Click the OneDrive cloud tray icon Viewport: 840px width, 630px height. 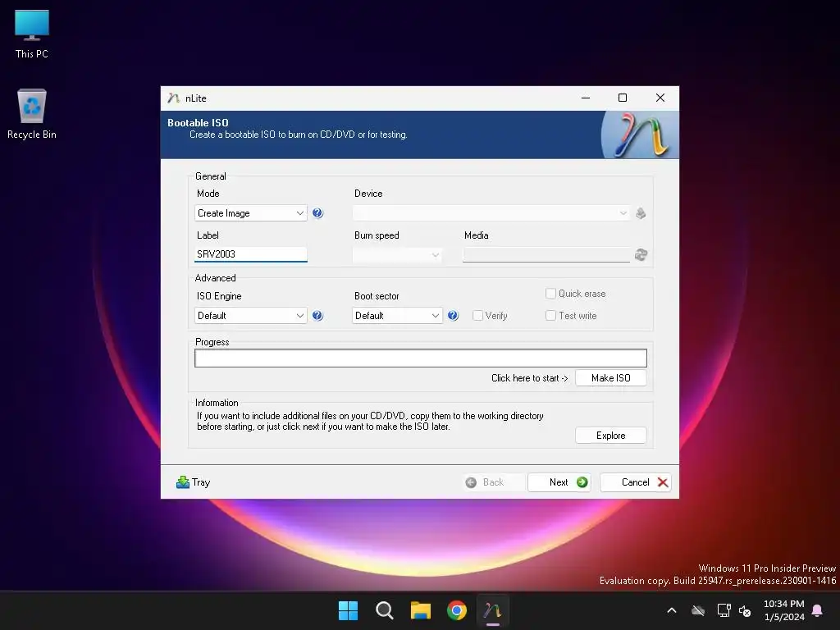[697, 610]
